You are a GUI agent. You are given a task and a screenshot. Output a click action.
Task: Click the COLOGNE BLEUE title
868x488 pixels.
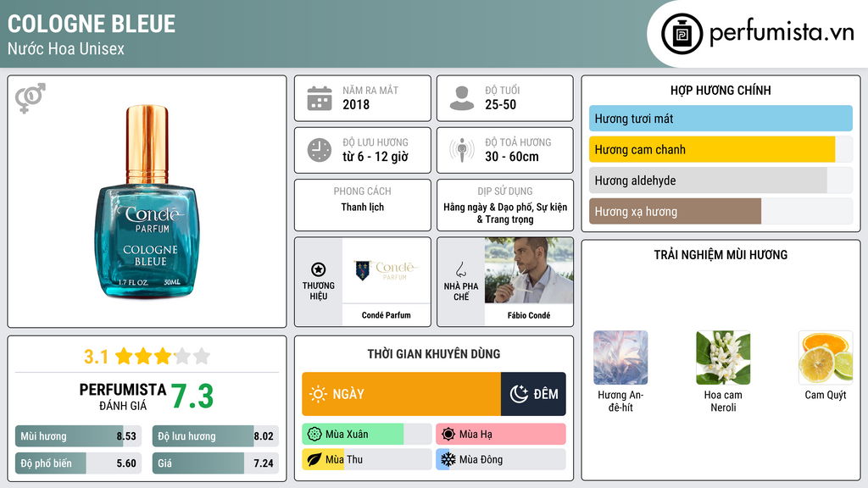pyautogui.click(x=92, y=25)
